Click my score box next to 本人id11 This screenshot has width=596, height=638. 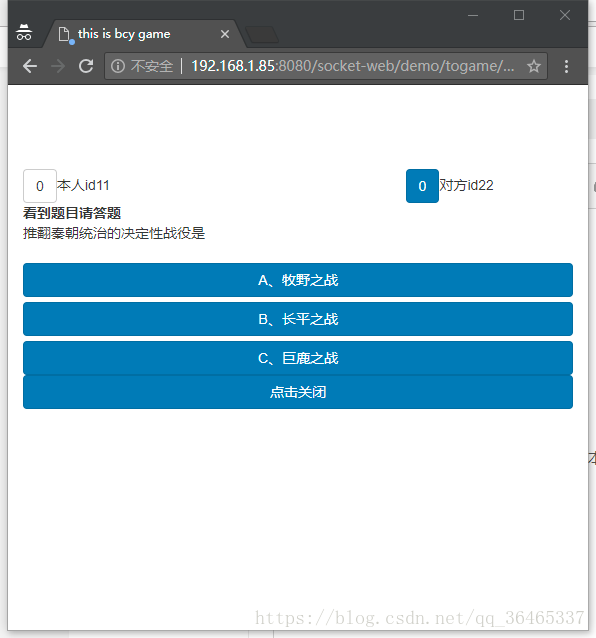point(40,186)
